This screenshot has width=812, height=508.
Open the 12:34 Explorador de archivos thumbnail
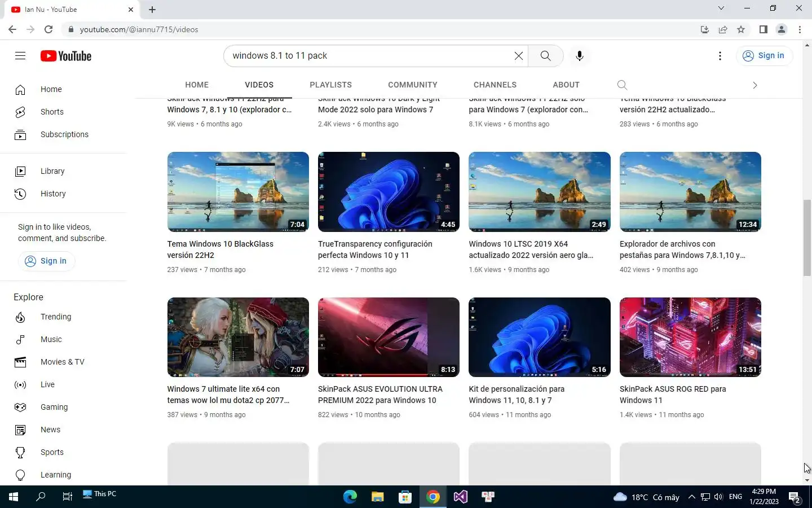pyautogui.click(x=690, y=192)
